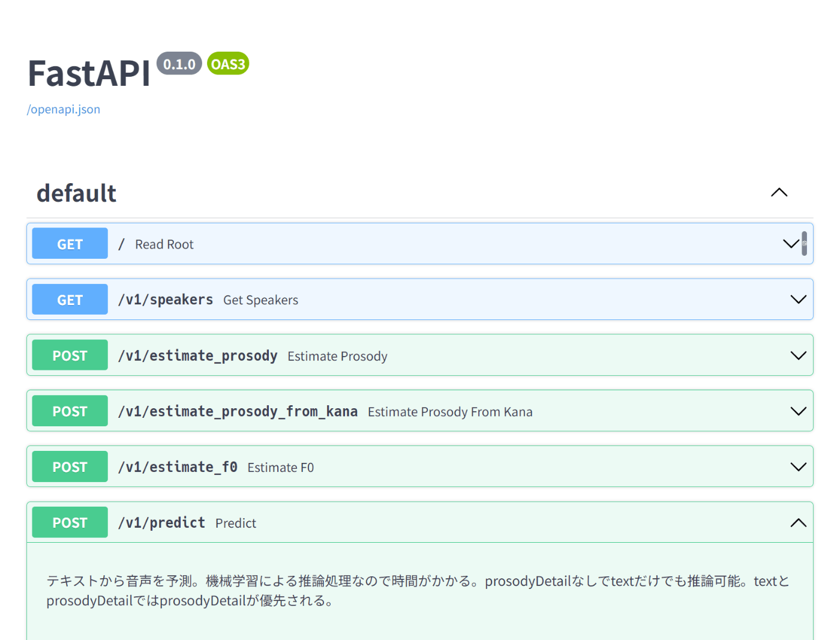The height and width of the screenshot is (640, 840).
Task: Click the OAS3 badge
Action: click(x=228, y=64)
